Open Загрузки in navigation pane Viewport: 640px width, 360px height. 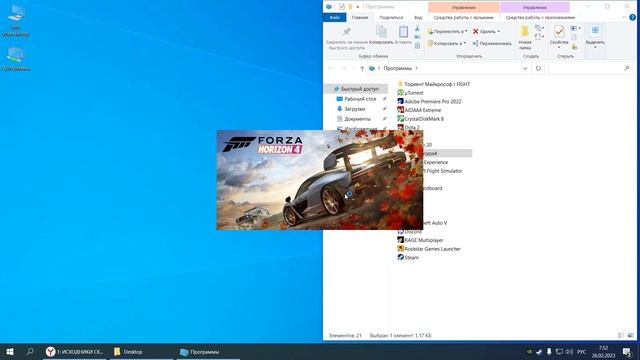[x=354, y=109]
